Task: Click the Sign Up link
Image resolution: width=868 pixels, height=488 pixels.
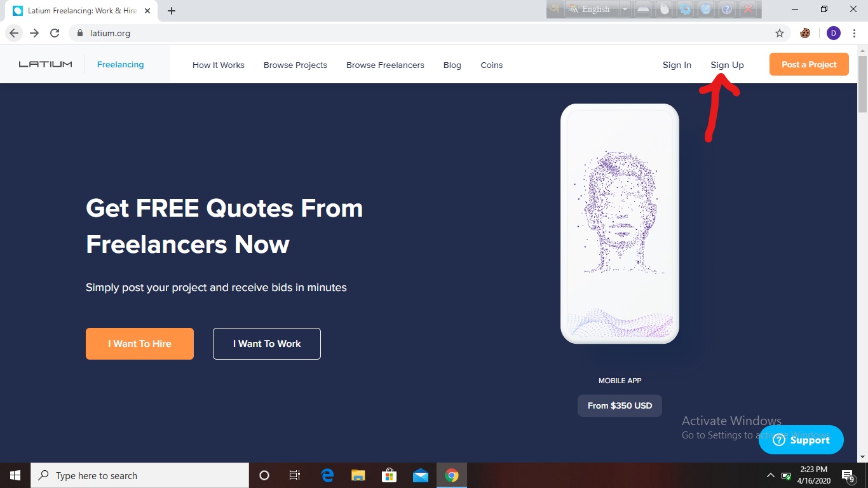Action: coord(727,65)
